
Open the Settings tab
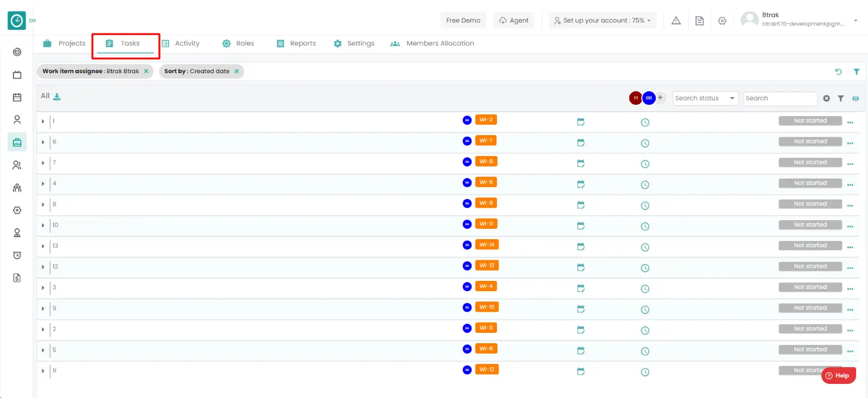coord(354,43)
